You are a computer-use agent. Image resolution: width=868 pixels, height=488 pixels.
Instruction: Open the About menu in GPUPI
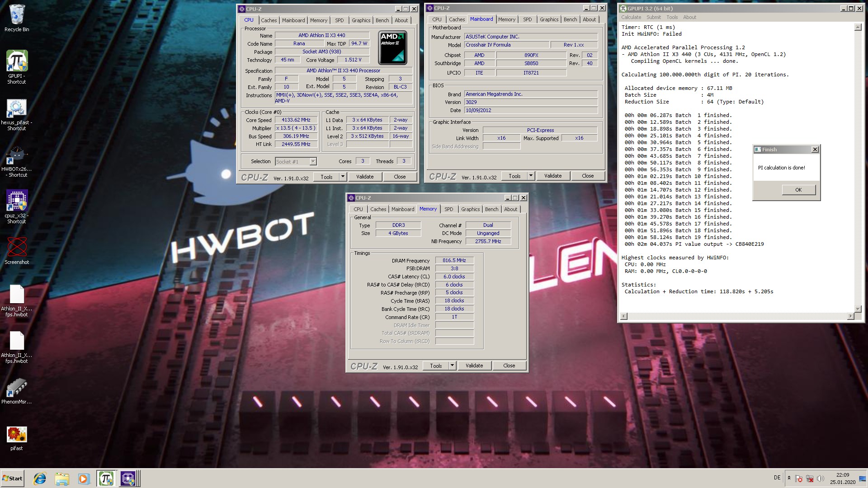click(689, 17)
